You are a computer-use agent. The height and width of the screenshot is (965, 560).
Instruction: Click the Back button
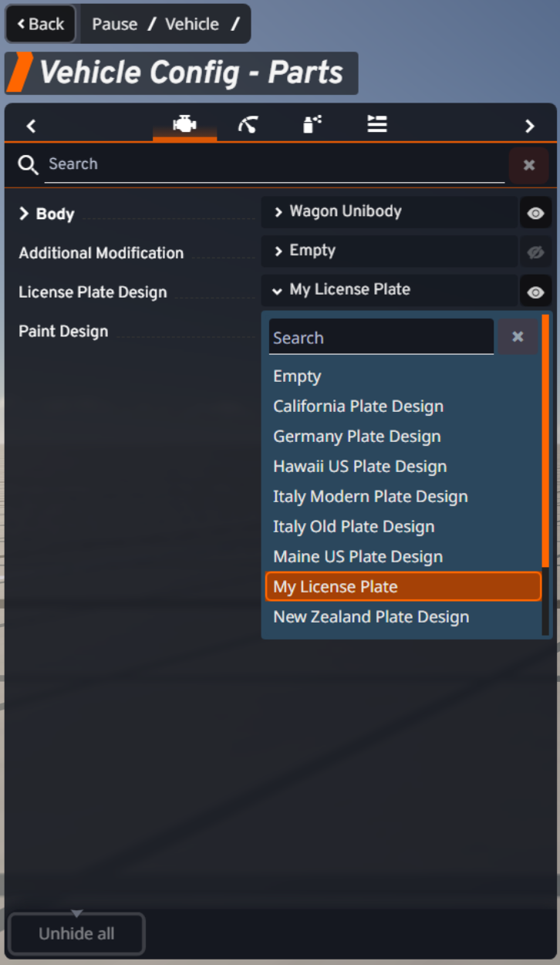41,24
